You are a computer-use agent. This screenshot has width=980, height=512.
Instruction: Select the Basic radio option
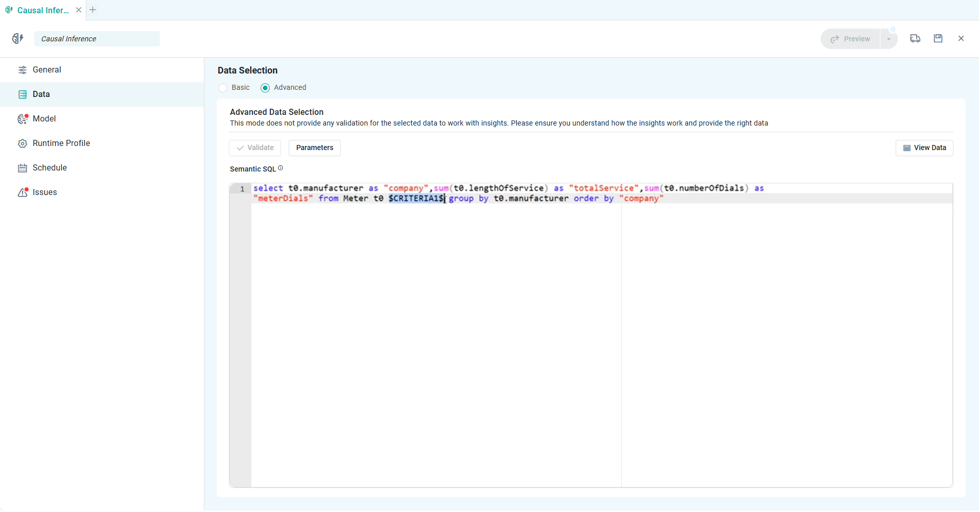(x=223, y=88)
